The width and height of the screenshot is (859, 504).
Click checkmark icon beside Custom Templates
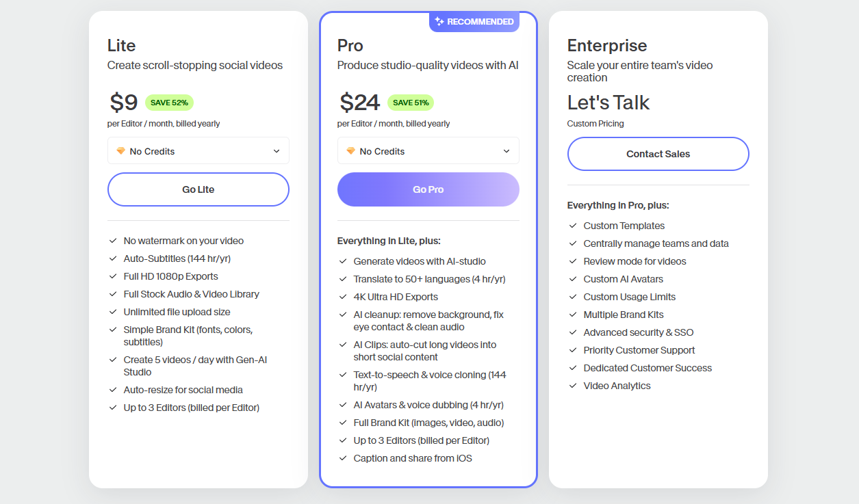click(x=573, y=226)
